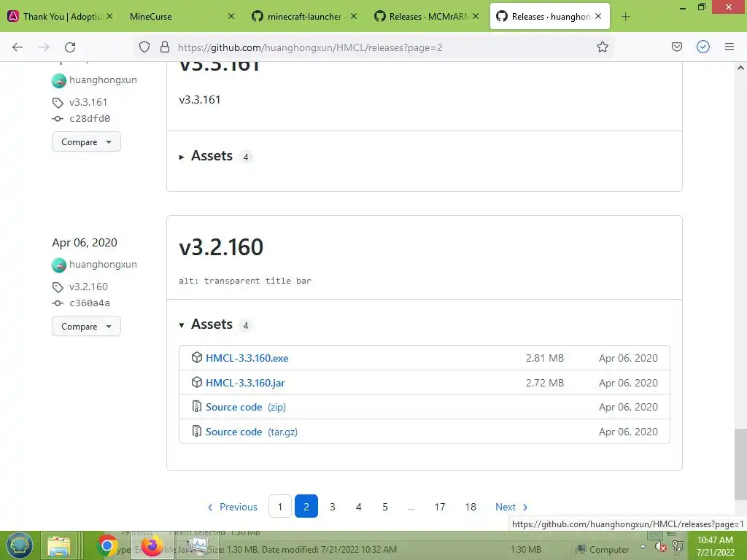Open Compare dropdown for v3.2.160
The height and width of the screenshot is (560, 747).
(x=86, y=326)
